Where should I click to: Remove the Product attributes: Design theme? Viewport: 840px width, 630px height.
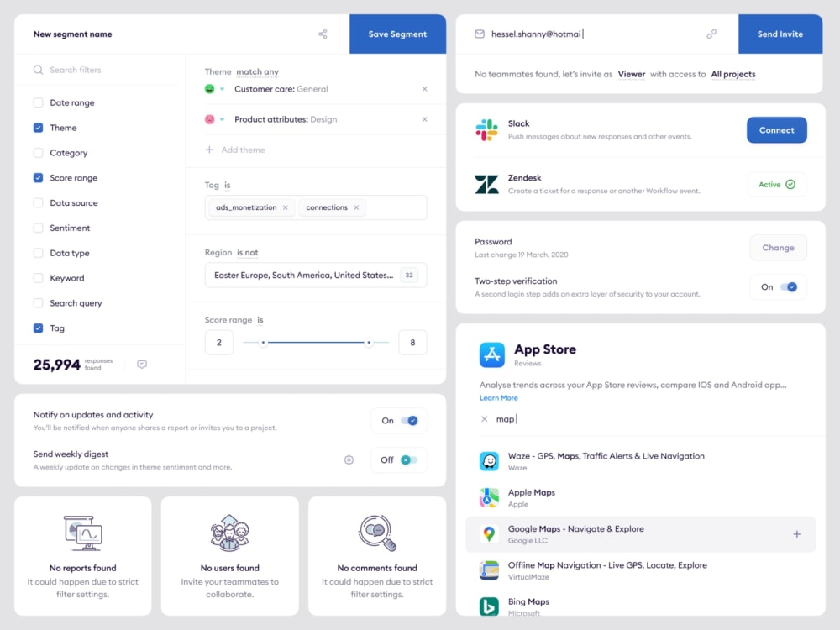[424, 119]
